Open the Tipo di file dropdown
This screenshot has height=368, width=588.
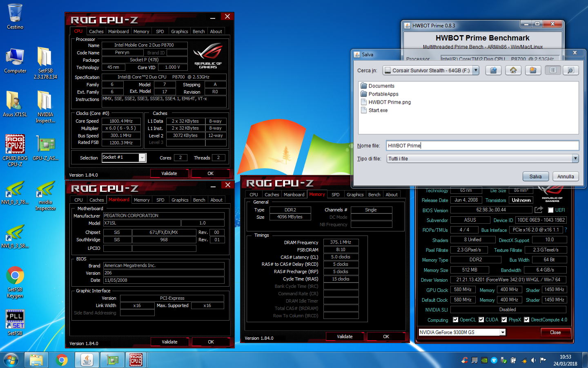click(575, 158)
